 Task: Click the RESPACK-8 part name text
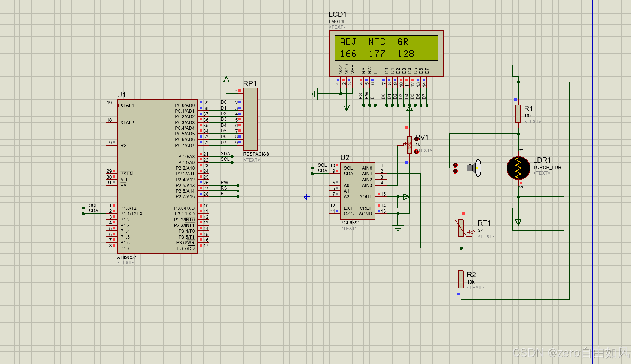coord(256,154)
